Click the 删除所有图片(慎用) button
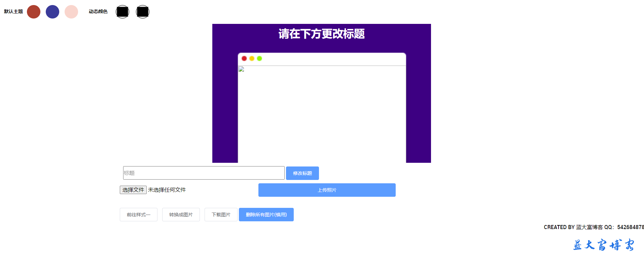Image resolution: width=644 pixels, height=261 pixels. click(x=266, y=215)
